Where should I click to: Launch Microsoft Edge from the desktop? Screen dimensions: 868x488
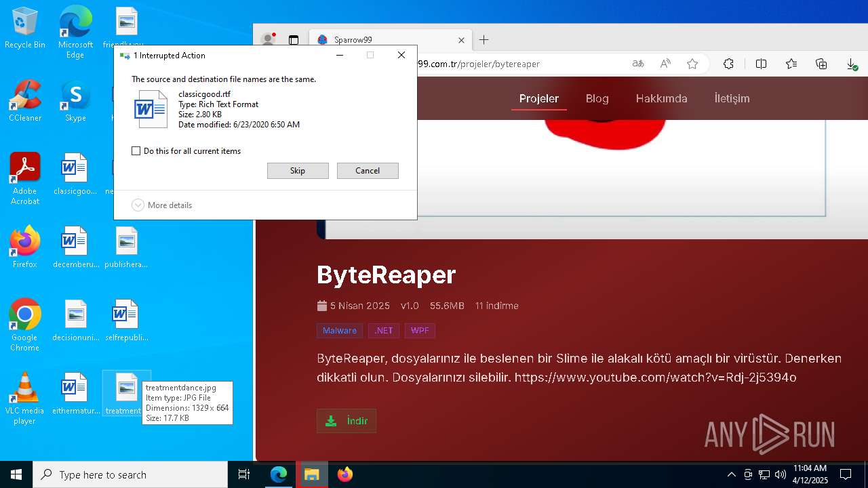75,33
